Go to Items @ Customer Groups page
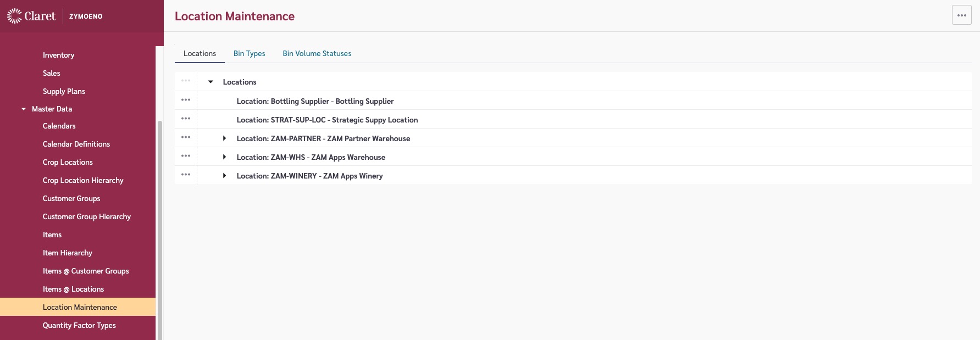Screen dimensions: 980x340 click(86, 271)
